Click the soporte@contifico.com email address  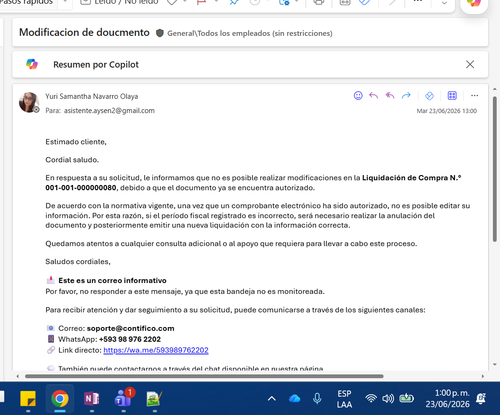pyautogui.click(x=130, y=328)
